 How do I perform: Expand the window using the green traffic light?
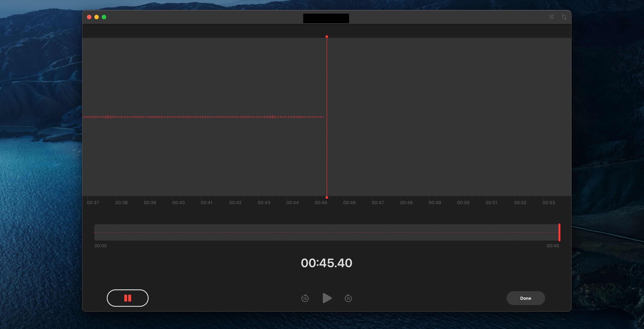104,17
